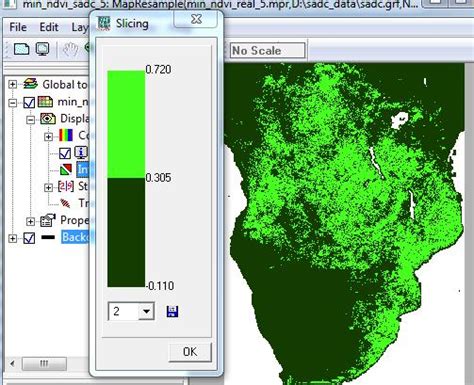The height and width of the screenshot is (385, 474).
Task: Click the Stretch [2|9] icon
Action: tap(66, 186)
